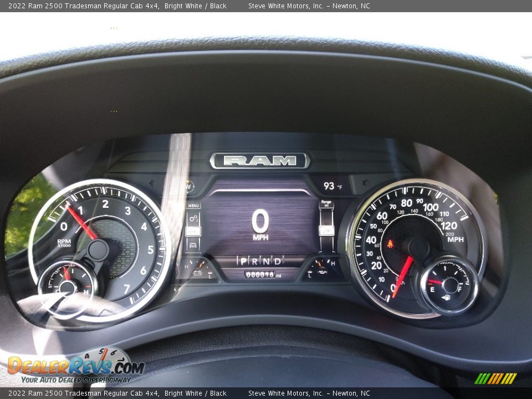Click the battery voltage icon
Image resolution: width=532 pixels, height=399 pixels.
pos(197,273)
